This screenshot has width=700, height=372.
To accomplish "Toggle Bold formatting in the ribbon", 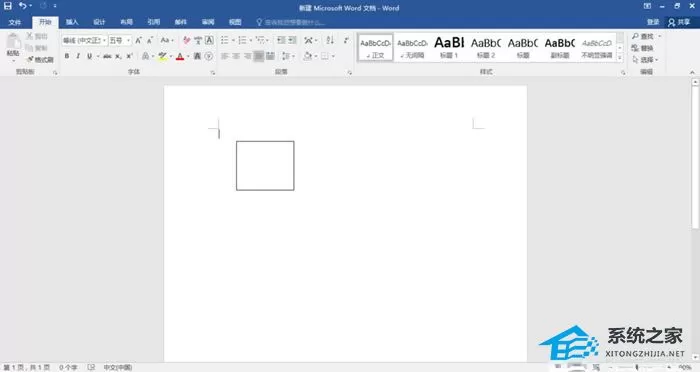I will (67, 56).
